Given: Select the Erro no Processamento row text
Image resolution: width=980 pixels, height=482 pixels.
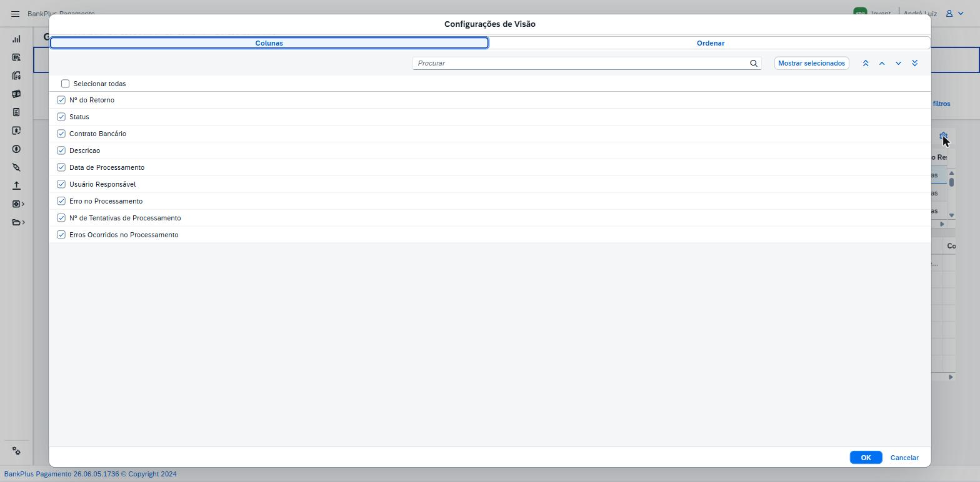Looking at the screenshot, I should coord(106,201).
